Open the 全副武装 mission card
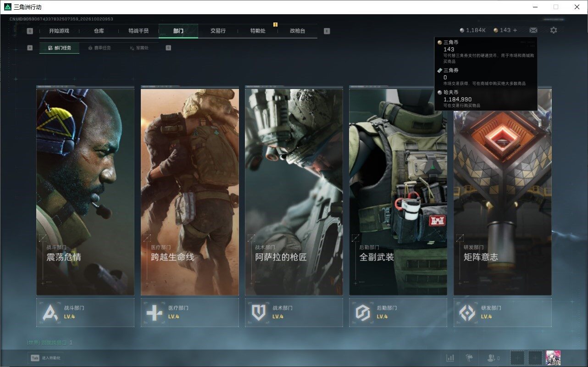This screenshot has width=588, height=367. (398, 191)
